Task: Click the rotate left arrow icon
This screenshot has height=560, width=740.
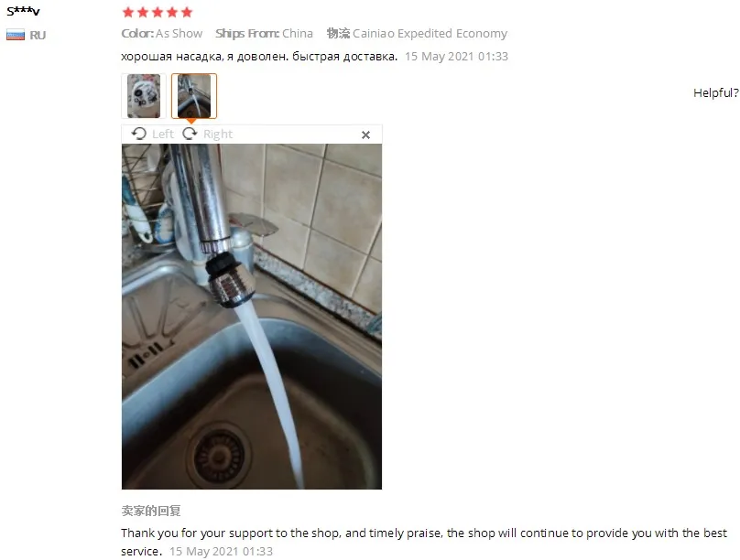Action: (139, 134)
